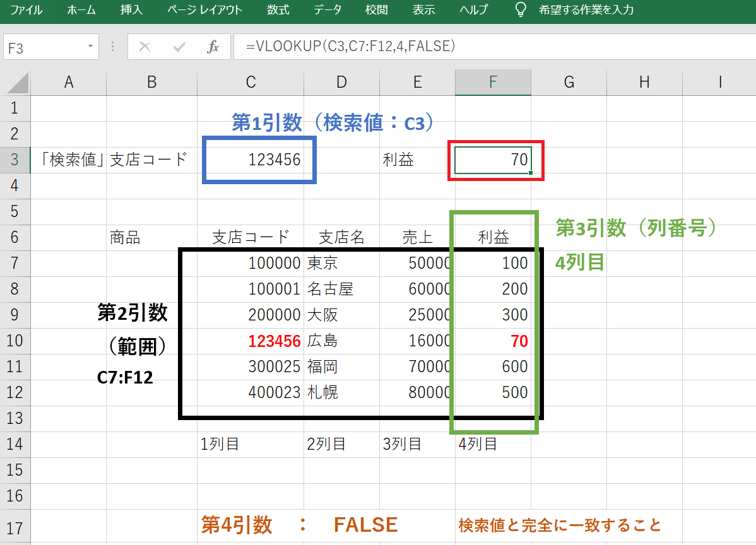Viewport: 756px width, 545px height.
Task: Click cell with branch code 400023
Action: coord(251,392)
